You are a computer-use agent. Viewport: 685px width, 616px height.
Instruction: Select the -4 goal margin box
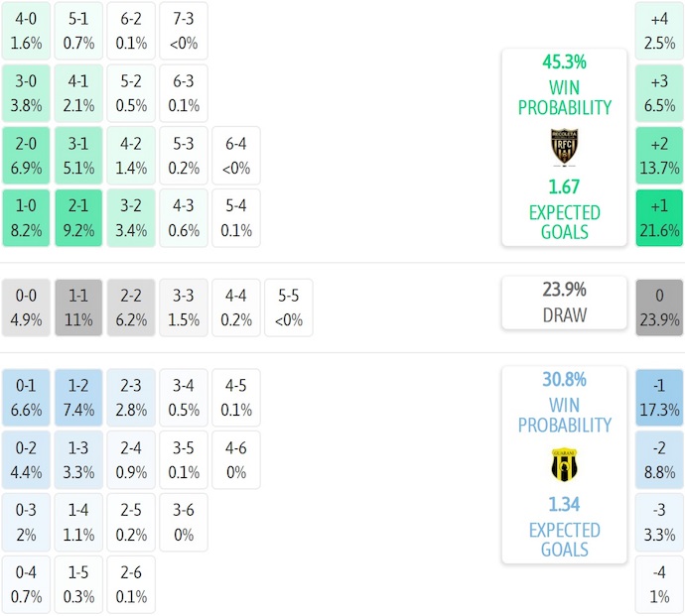[660, 585]
